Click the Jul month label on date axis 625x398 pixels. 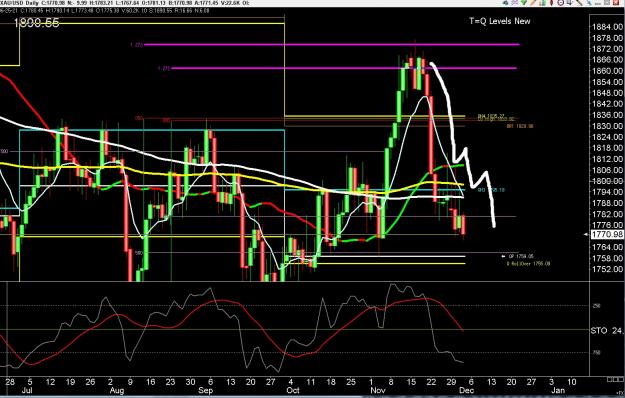[x=27, y=390]
